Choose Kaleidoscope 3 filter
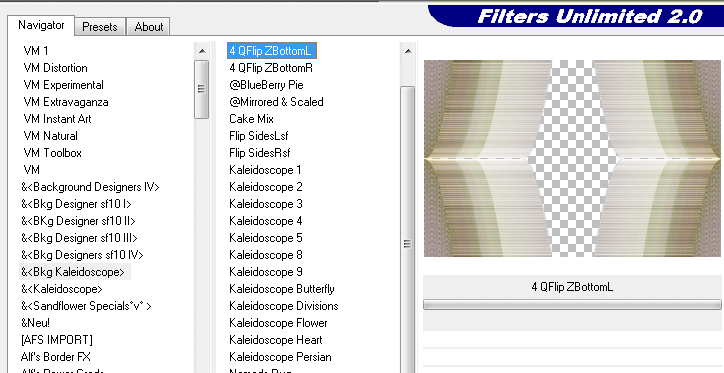This screenshot has width=724, height=373. (266, 204)
